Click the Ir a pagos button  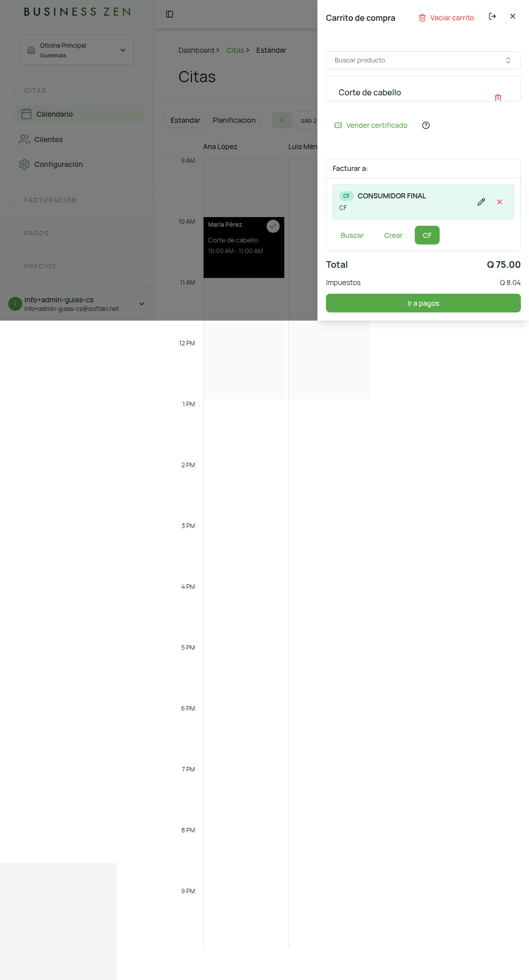(423, 303)
